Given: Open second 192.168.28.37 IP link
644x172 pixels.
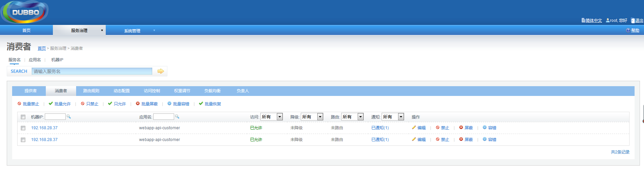Looking at the screenshot, I should (x=44, y=140).
